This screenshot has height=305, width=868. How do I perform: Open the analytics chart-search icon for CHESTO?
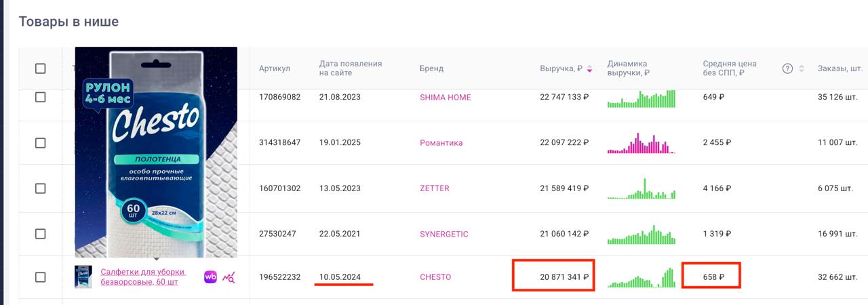tap(229, 277)
